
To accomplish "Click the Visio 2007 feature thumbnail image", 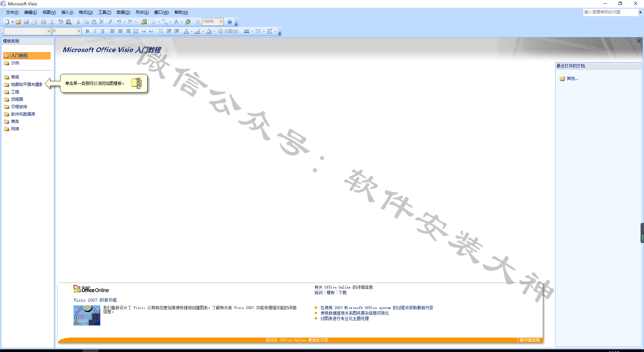I will [87, 315].
